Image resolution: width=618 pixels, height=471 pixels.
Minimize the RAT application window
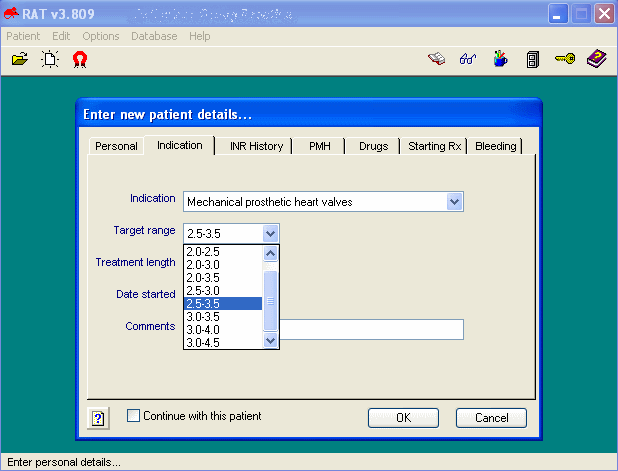[x=558, y=14]
